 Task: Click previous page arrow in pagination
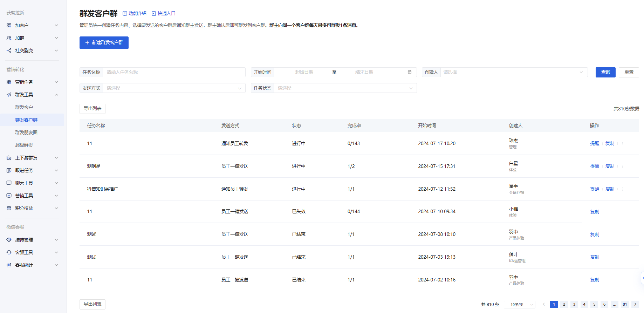[x=544, y=304]
